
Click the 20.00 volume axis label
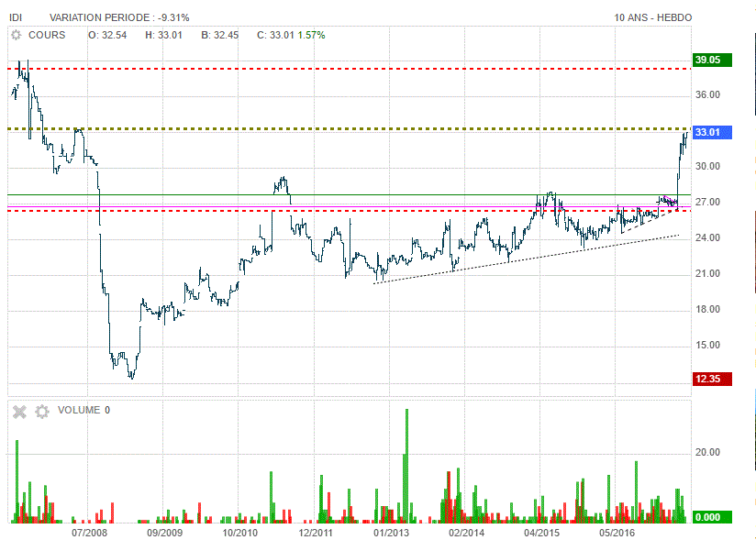[707, 452]
